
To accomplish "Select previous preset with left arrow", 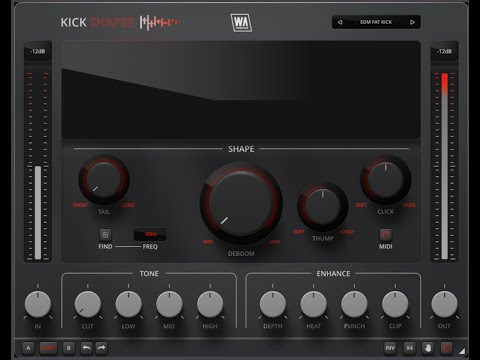I will tap(340, 22).
